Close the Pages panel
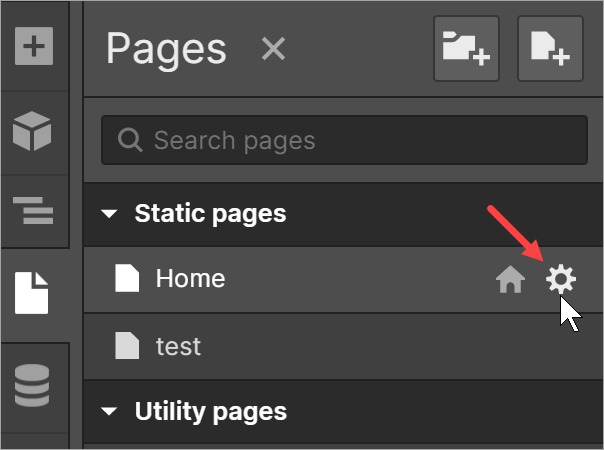 pos(273,49)
